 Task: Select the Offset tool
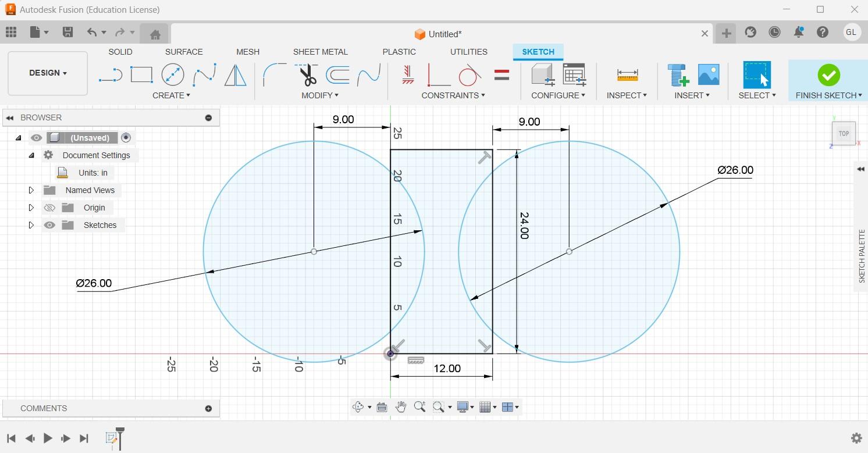337,75
